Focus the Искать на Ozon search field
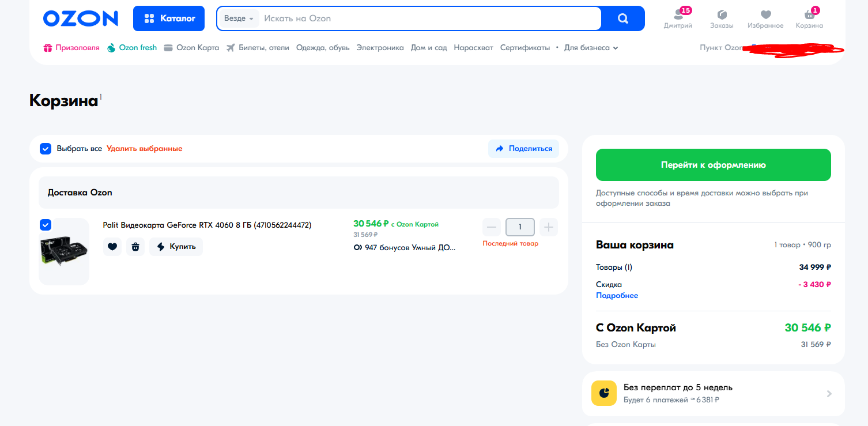This screenshot has width=868, height=426. pos(429,18)
